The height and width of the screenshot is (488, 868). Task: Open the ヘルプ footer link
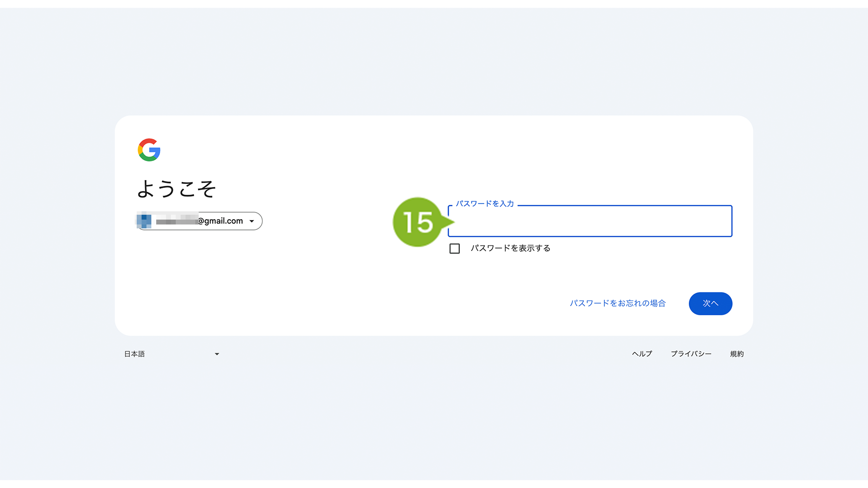pyautogui.click(x=641, y=354)
